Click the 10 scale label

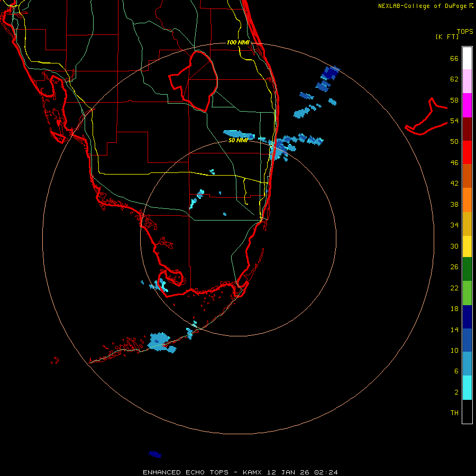pos(454,350)
